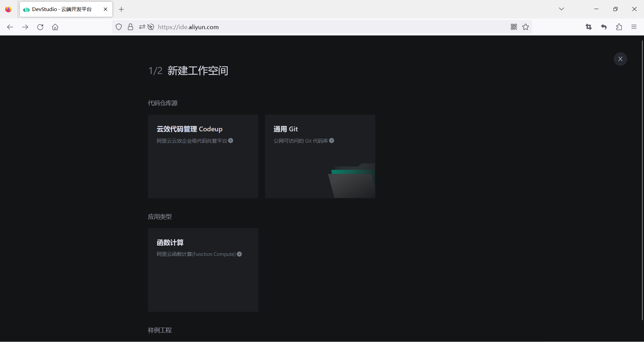Click the tracking protection shield icon
The width and height of the screenshot is (644, 342).
point(118,27)
